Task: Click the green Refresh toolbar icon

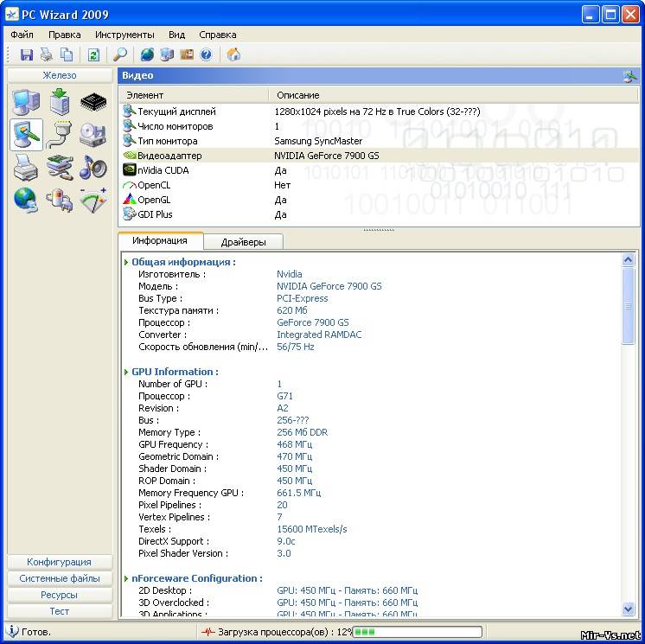Action: (x=93, y=54)
